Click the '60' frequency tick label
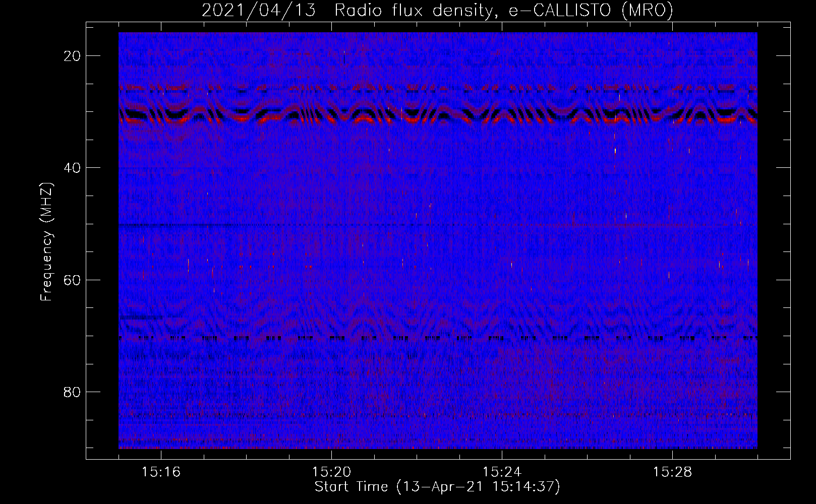 pos(73,280)
